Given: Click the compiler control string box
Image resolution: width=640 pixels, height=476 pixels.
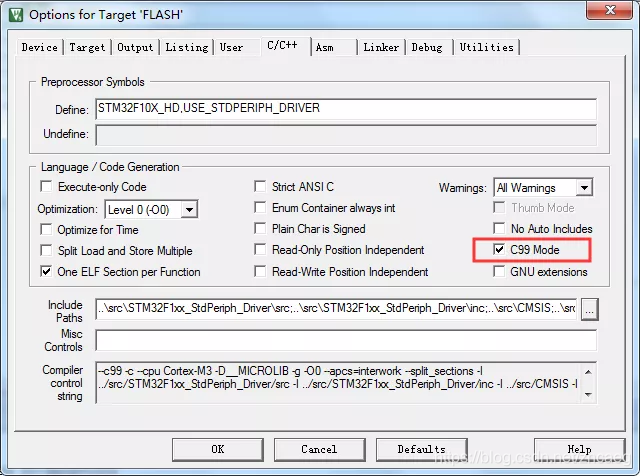Looking at the screenshot, I should [346, 383].
